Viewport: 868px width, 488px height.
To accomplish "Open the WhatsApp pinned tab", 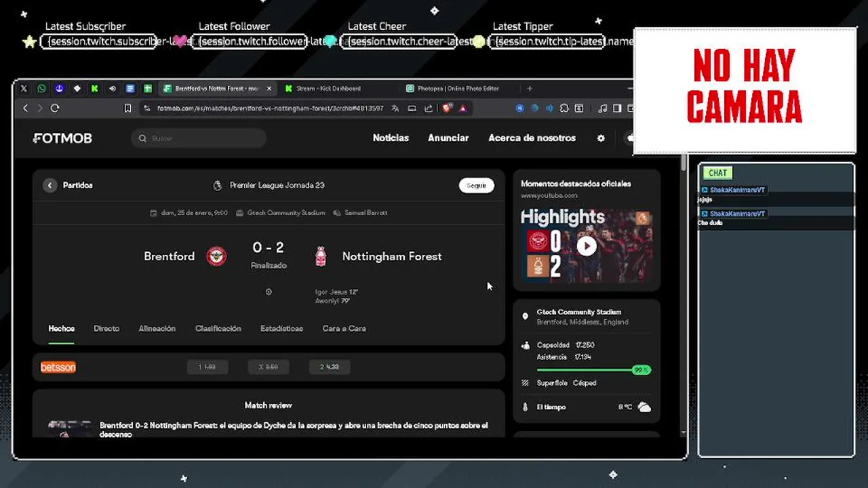I will pos(42,88).
